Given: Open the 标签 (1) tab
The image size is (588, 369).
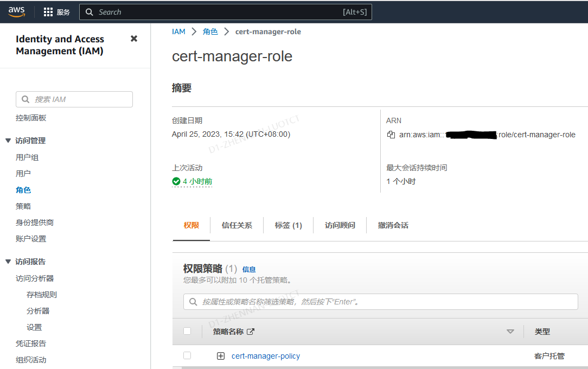Looking at the screenshot, I should tap(288, 225).
